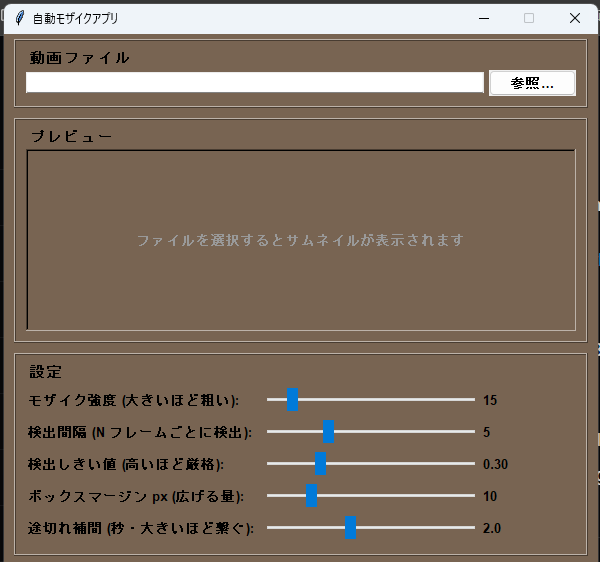Minimize the 自動モザイクアプリ window

click(484, 18)
